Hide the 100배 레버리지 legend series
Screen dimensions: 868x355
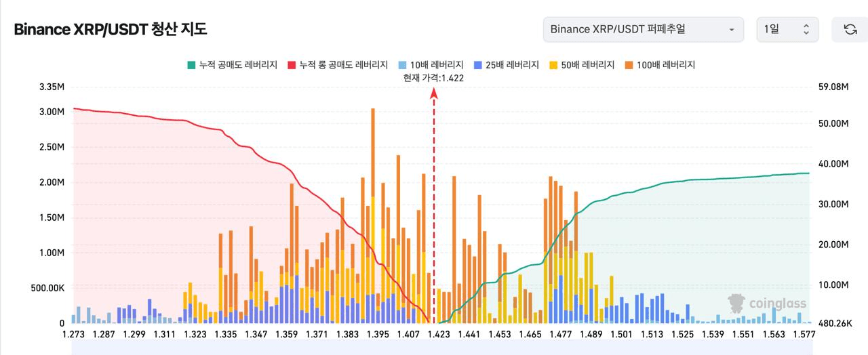coord(660,65)
